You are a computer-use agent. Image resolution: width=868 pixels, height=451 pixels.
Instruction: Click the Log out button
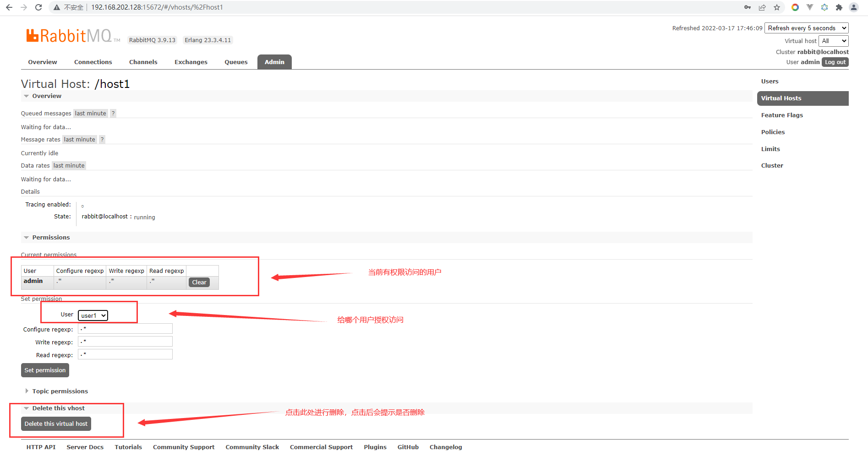[835, 62]
